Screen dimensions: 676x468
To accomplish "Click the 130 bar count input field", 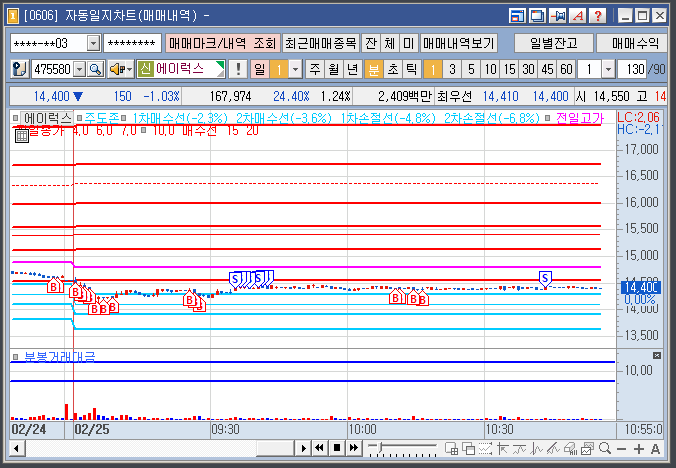I will click(632, 69).
